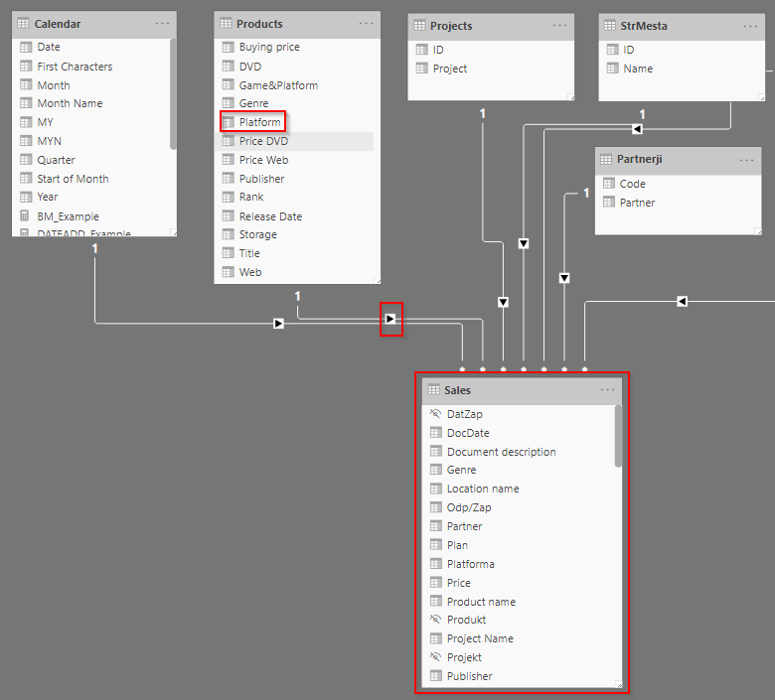Click the Sales table vertical scrollbar
Screen dimensions: 775x700
coord(619,435)
